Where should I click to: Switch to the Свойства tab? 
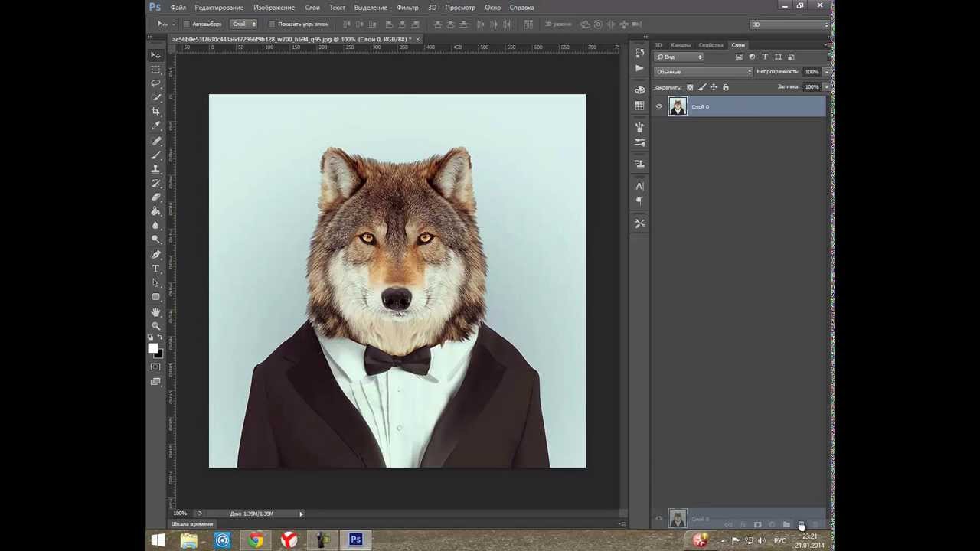(x=711, y=45)
